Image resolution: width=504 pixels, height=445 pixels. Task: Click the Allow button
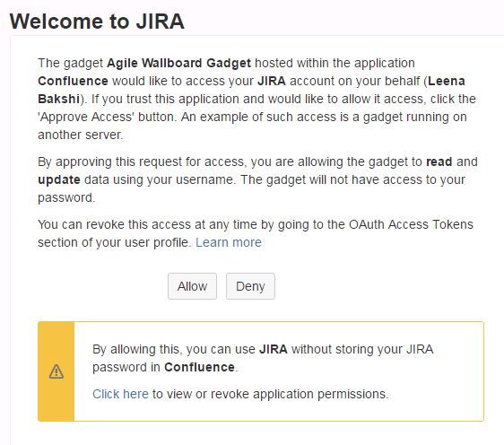pyautogui.click(x=192, y=286)
